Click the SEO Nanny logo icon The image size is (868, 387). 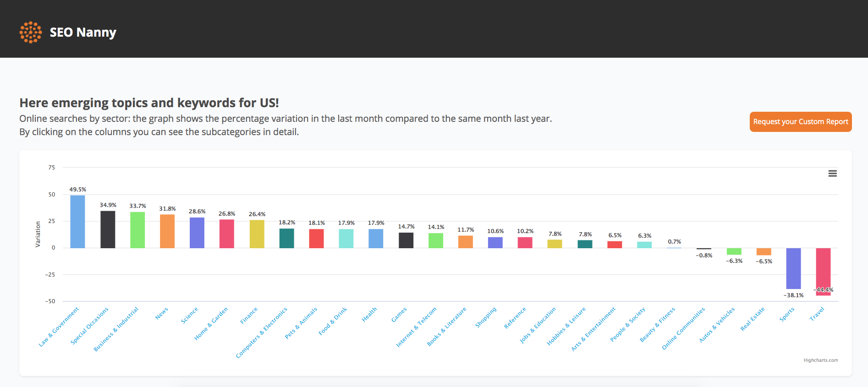click(31, 32)
